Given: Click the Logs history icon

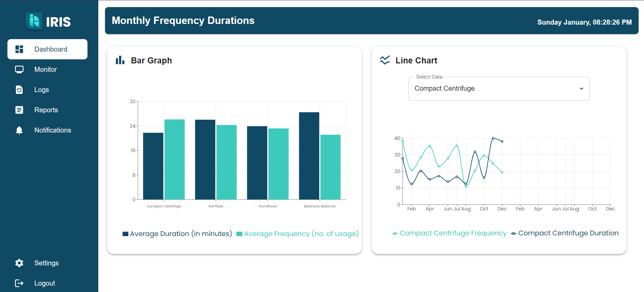Looking at the screenshot, I should (x=19, y=90).
